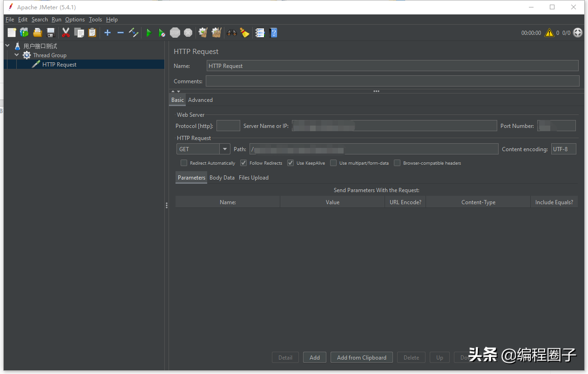
Task: Open the File menu
Action: coord(10,20)
